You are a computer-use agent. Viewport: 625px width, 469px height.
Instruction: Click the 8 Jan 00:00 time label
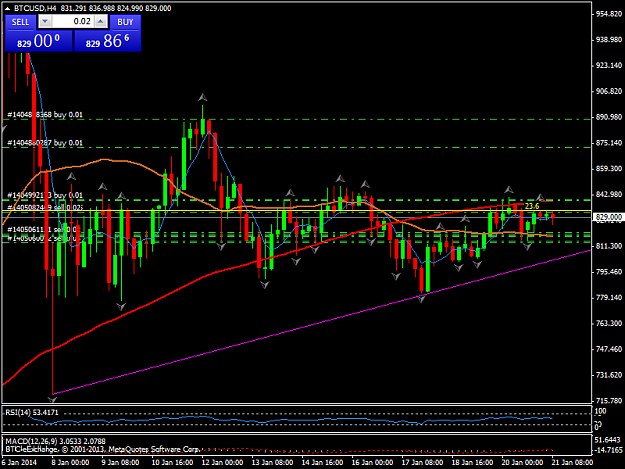71,463
